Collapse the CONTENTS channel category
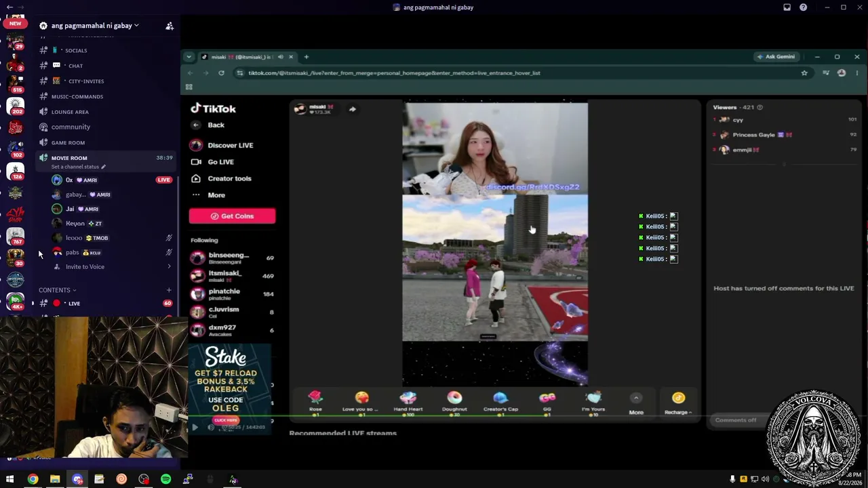This screenshot has width=868, height=488. coord(58,290)
